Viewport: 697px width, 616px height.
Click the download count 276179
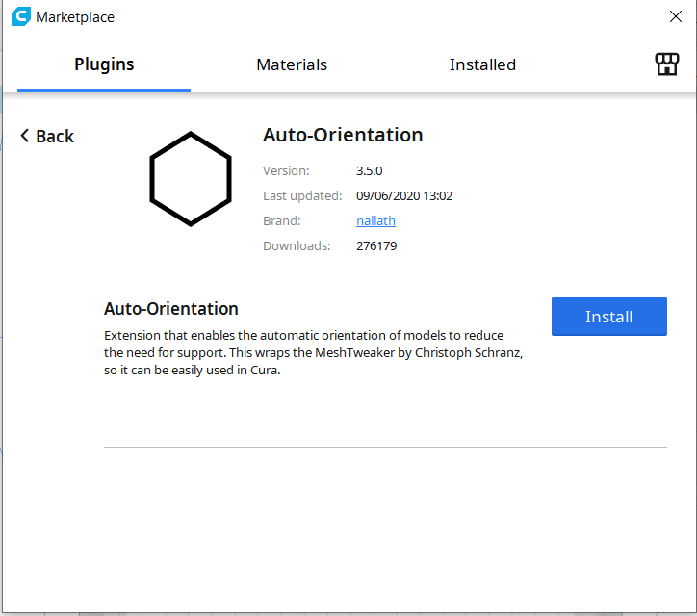376,245
